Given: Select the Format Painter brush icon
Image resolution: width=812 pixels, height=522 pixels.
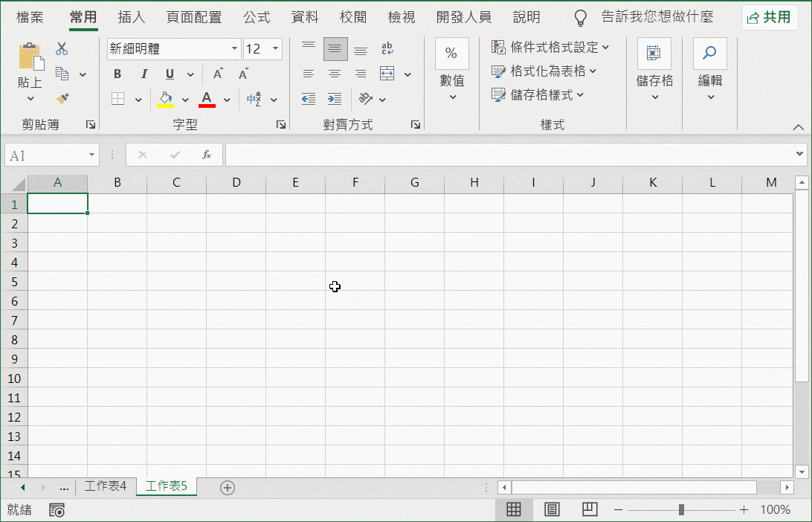Looking at the screenshot, I should pyautogui.click(x=62, y=98).
